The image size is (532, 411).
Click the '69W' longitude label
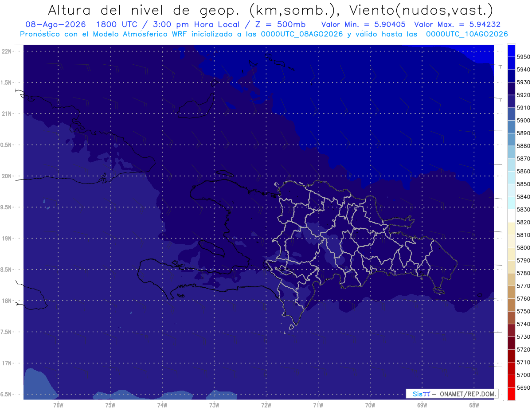422,405
